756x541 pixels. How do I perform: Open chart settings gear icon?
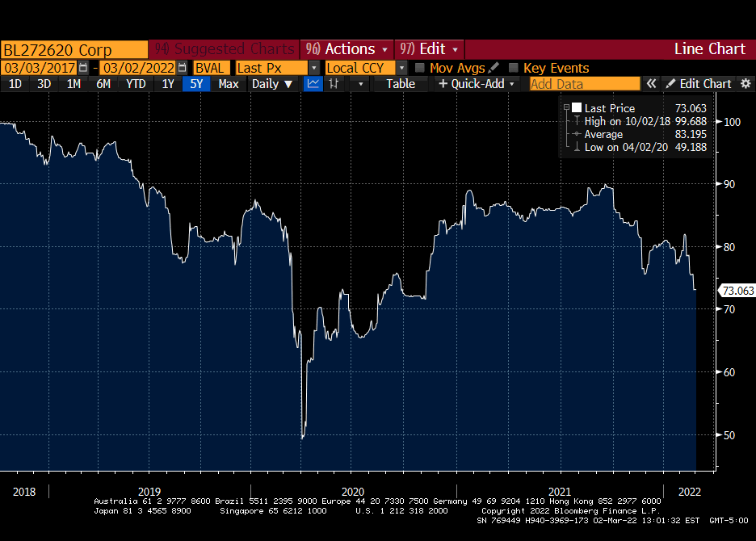click(x=745, y=84)
